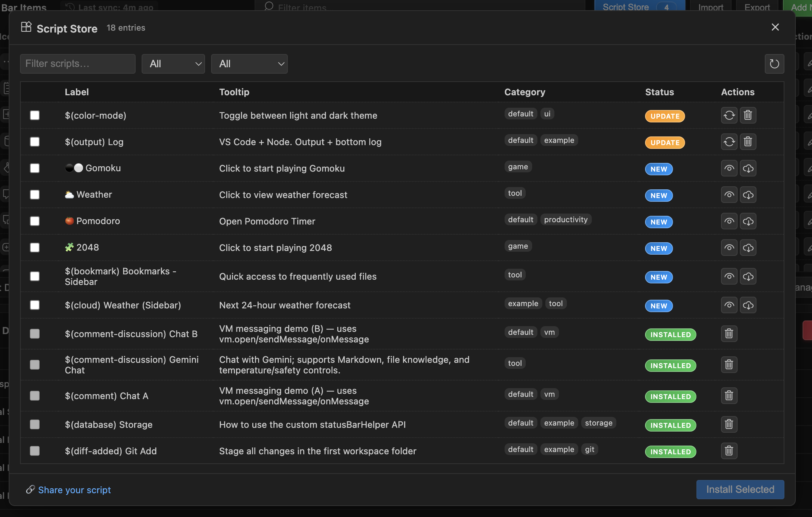Preview the Gomoku script with eye icon
The image size is (812, 517).
click(729, 168)
